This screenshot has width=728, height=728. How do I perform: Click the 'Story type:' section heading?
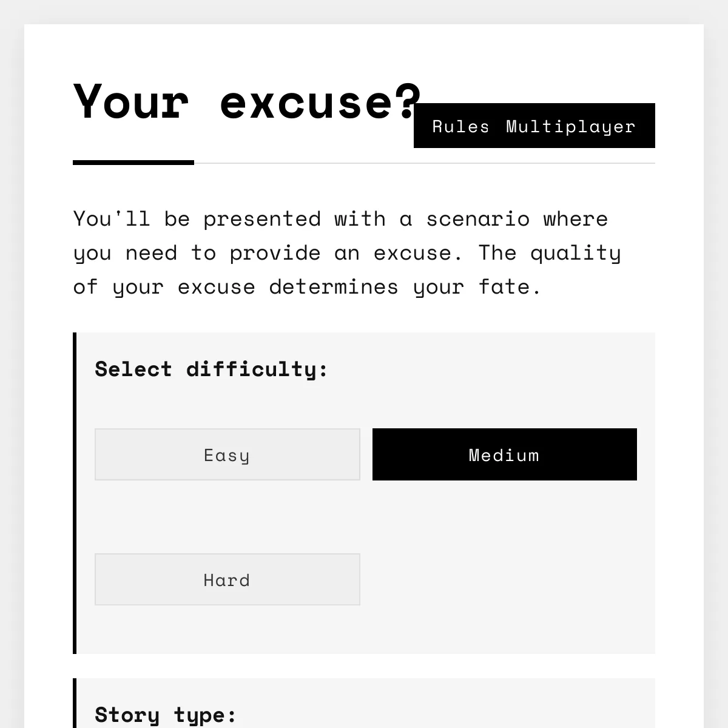pyautogui.click(x=166, y=715)
